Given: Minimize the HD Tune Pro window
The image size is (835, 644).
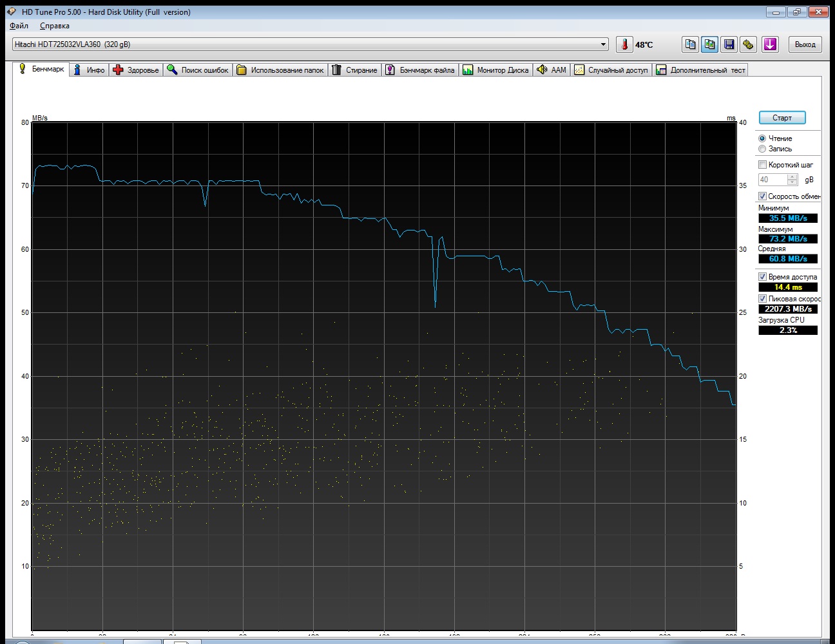Looking at the screenshot, I should click(776, 12).
